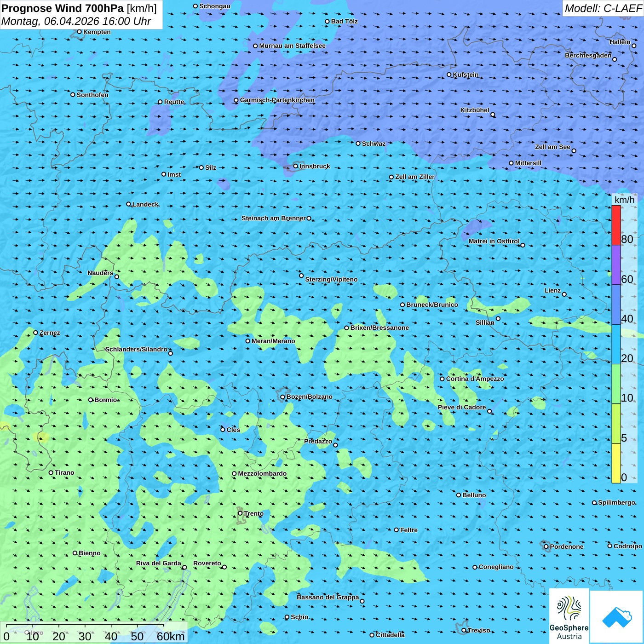
Task: Click the blue bird logo icon
Action: [617, 617]
